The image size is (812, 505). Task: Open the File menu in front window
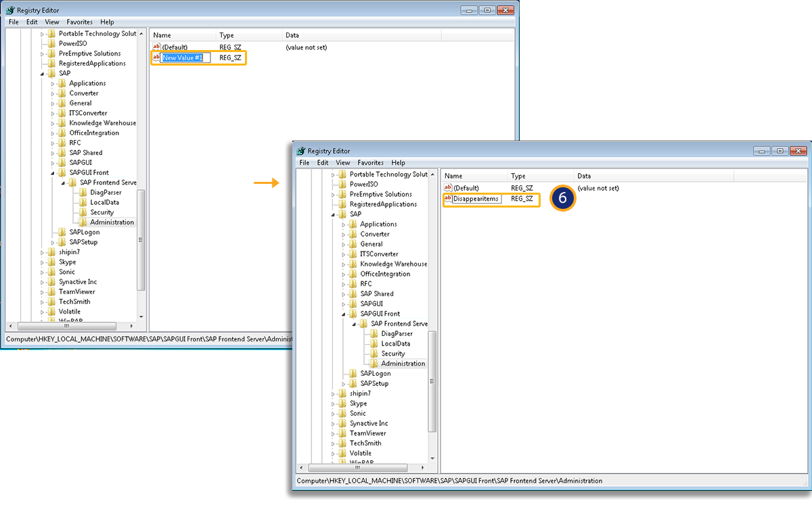point(304,163)
